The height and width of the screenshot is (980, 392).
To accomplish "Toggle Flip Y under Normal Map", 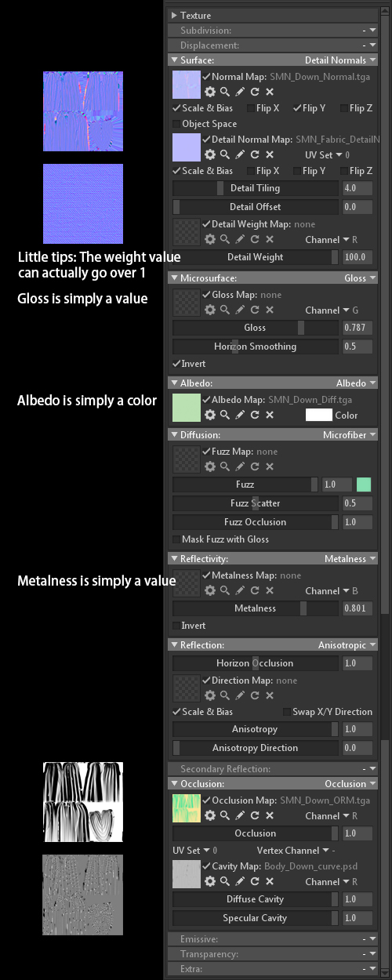I will tap(310, 108).
